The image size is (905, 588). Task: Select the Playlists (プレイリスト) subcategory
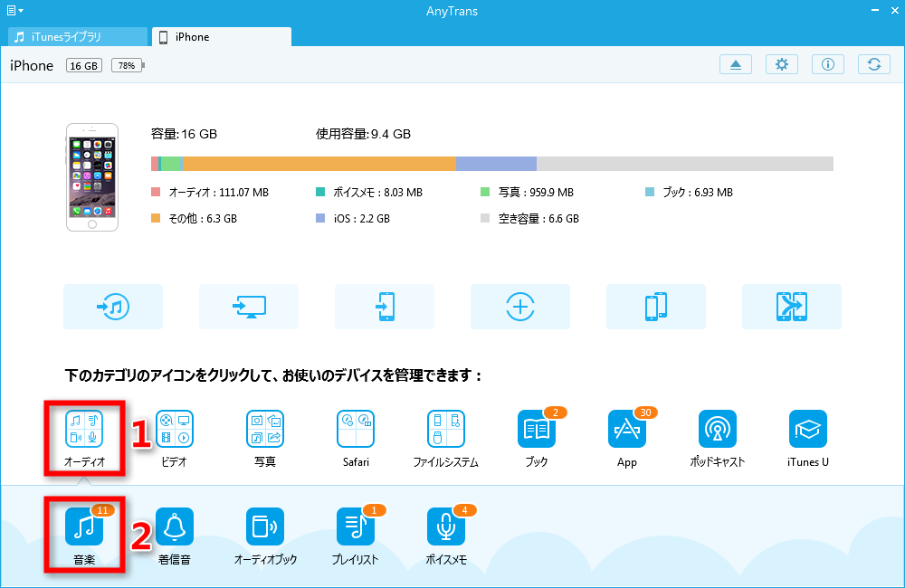coord(356,526)
